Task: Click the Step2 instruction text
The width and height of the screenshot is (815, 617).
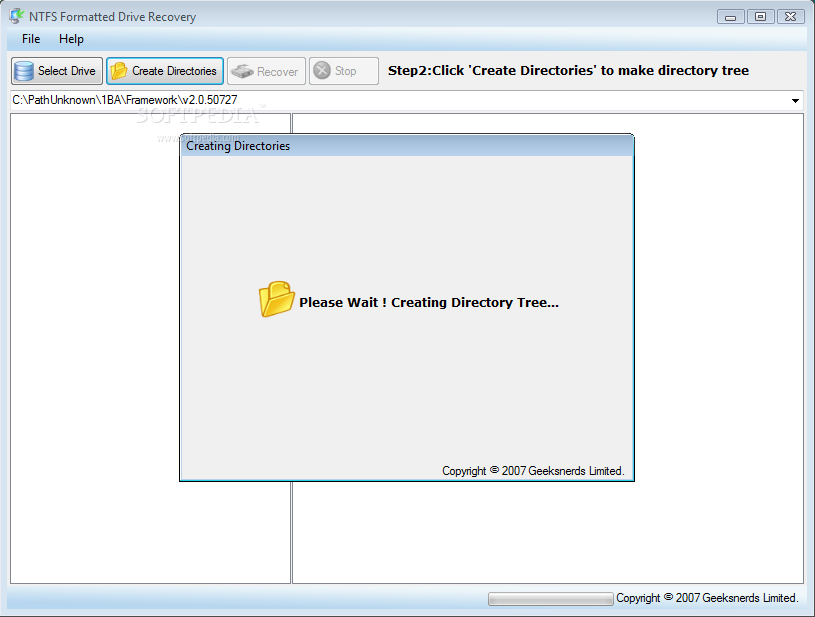Action: tap(568, 71)
